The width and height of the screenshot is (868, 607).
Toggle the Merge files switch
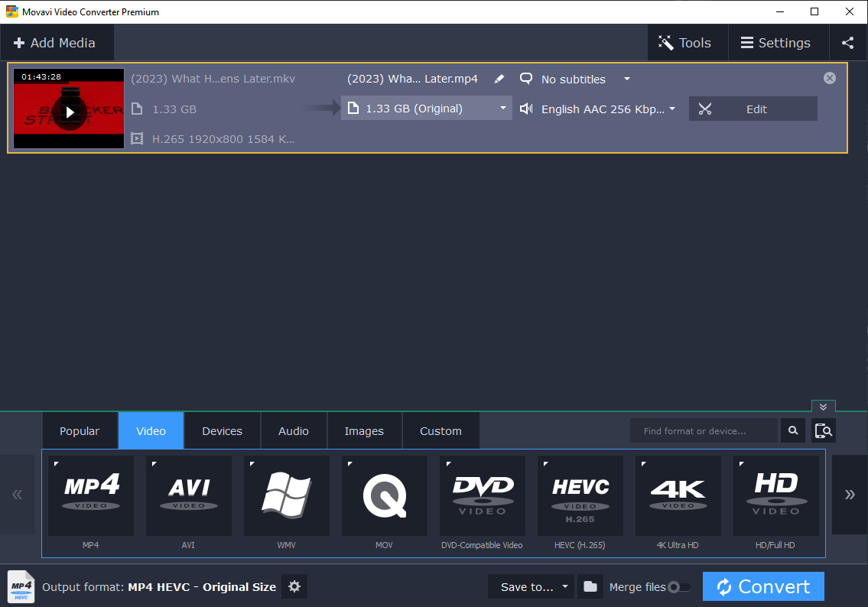[x=679, y=587]
